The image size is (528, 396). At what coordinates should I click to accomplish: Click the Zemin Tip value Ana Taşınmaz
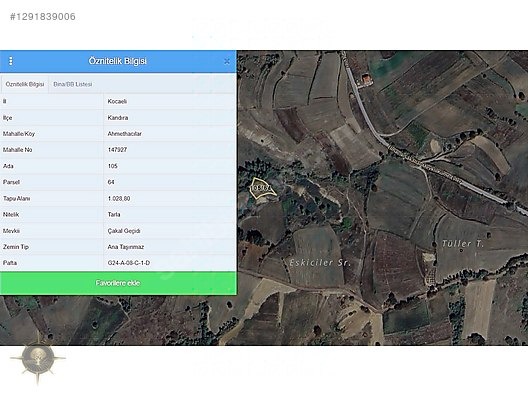[126, 247]
